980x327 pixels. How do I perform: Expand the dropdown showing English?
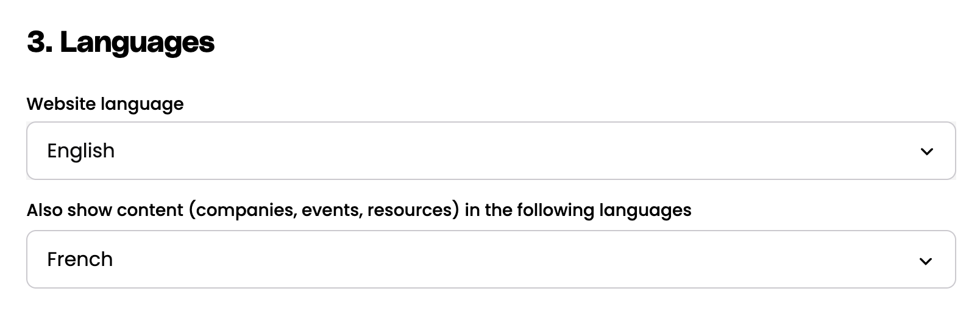(x=491, y=151)
